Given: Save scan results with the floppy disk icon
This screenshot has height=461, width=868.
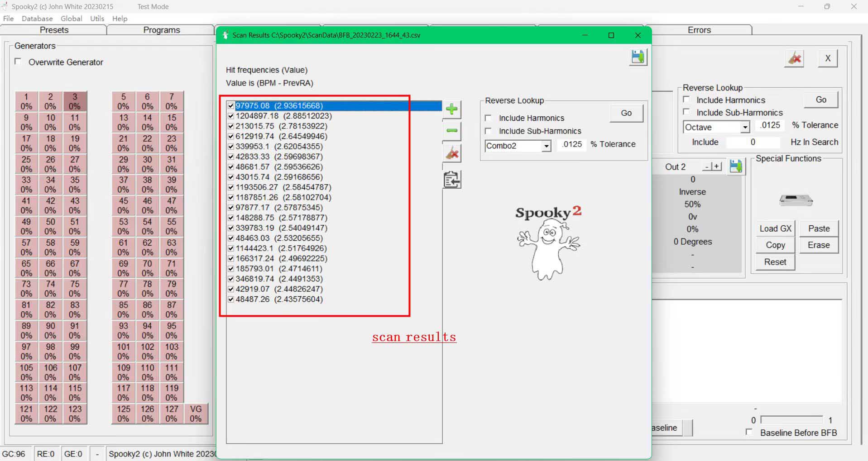Looking at the screenshot, I should pyautogui.click(x=638, y=57).
